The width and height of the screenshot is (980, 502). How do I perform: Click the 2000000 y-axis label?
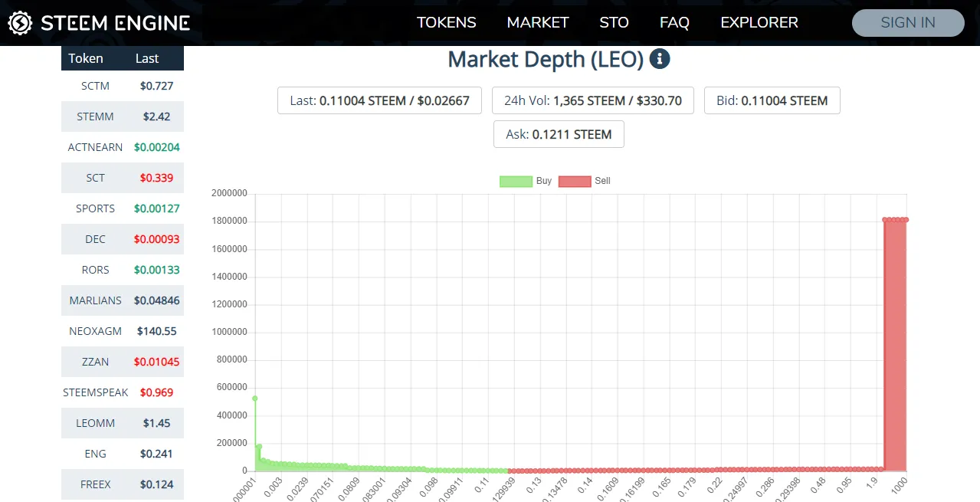[229, 194]
